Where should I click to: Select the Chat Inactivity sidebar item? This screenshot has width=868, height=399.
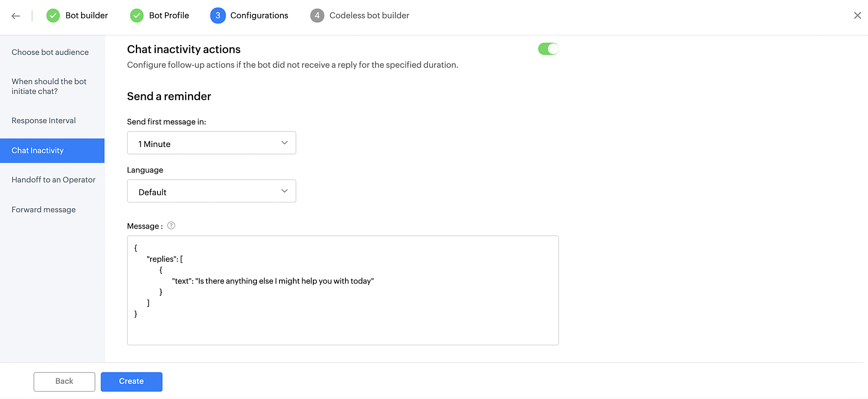pyautogui.click(x=52, y=150)
